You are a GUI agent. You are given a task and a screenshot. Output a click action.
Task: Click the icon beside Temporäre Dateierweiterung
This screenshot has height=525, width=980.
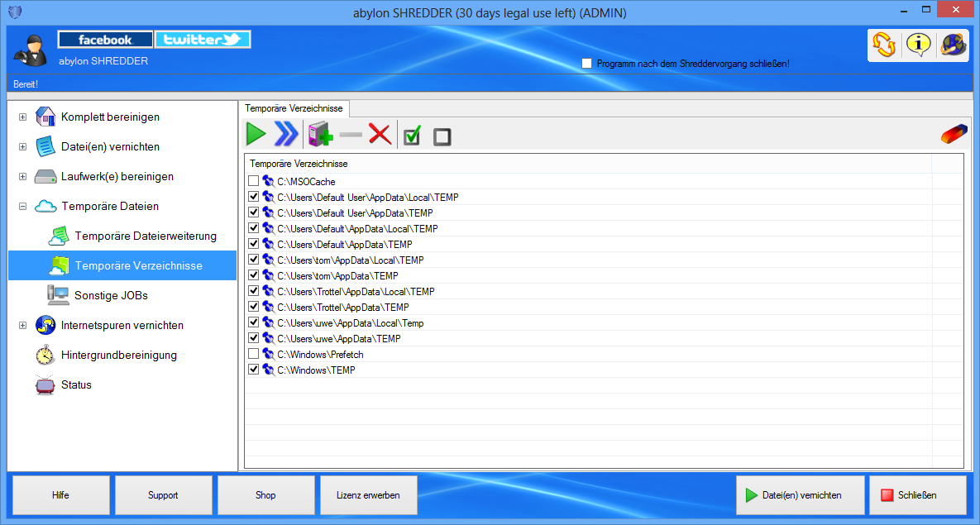point(59,236)
